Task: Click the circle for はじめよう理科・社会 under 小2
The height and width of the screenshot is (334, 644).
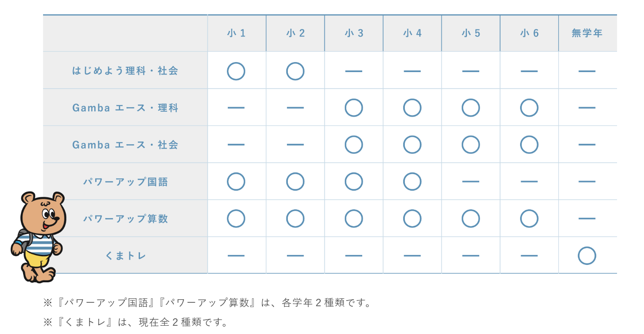Action: (x=295, y=71)
